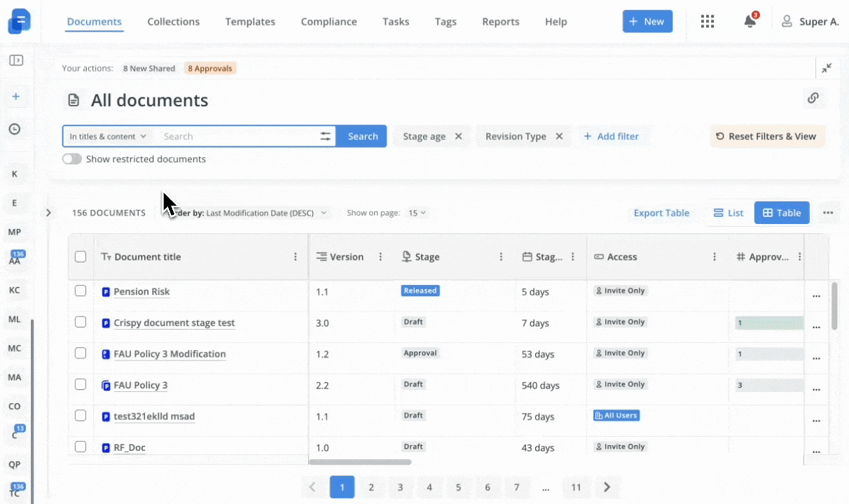Switch to List view
This screenshot has width=849, height=504.
point(729,213)
